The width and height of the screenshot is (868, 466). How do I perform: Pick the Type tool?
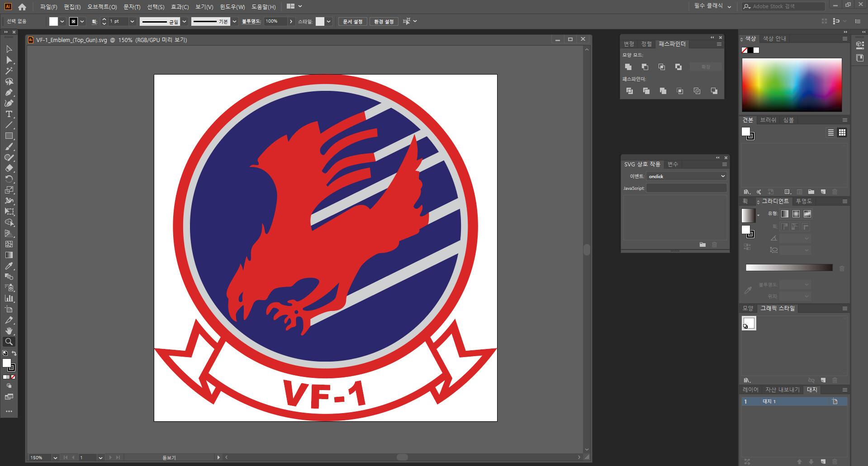[9, 114]
